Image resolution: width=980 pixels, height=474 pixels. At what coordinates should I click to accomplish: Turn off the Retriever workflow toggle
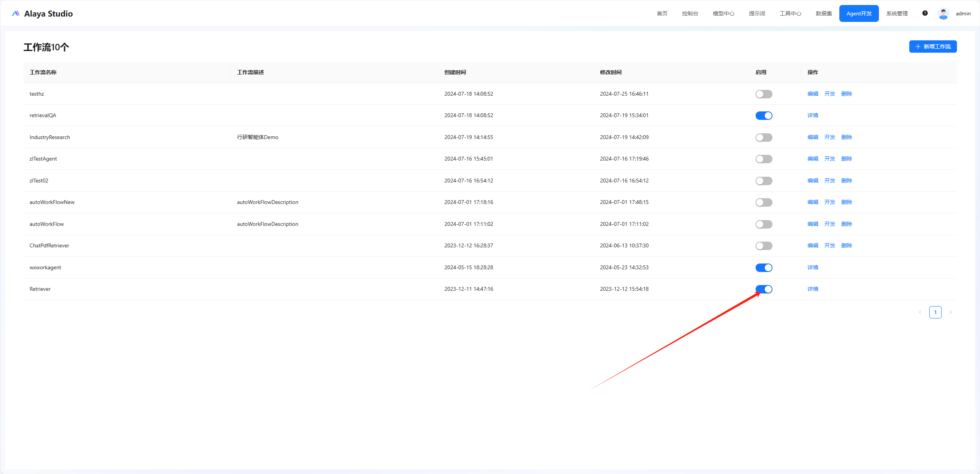(763, 289)
